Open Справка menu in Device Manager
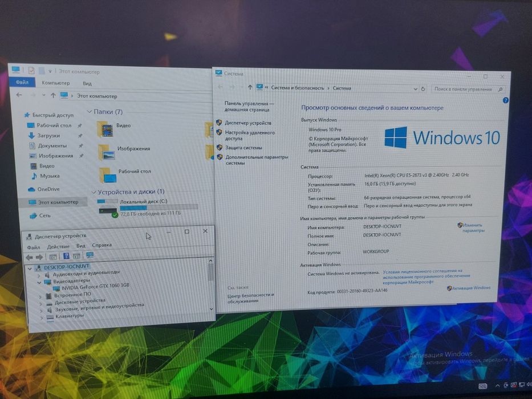 coord(102,245)
